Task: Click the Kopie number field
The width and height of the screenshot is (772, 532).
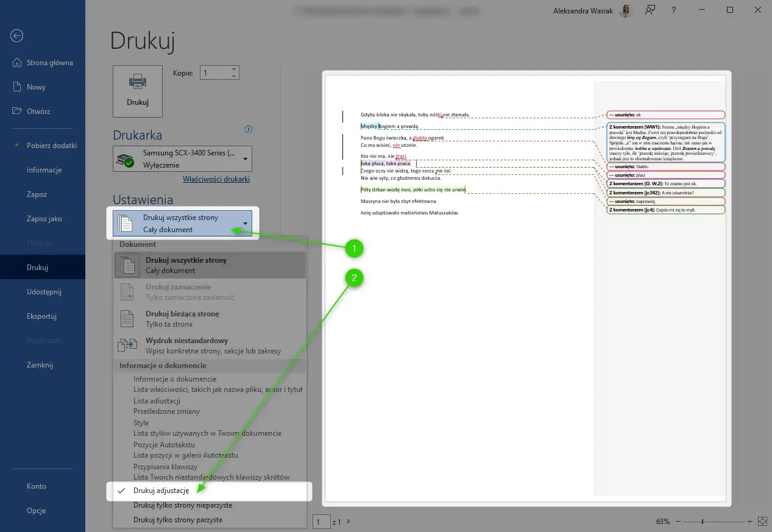Action: tap(215, 73)
